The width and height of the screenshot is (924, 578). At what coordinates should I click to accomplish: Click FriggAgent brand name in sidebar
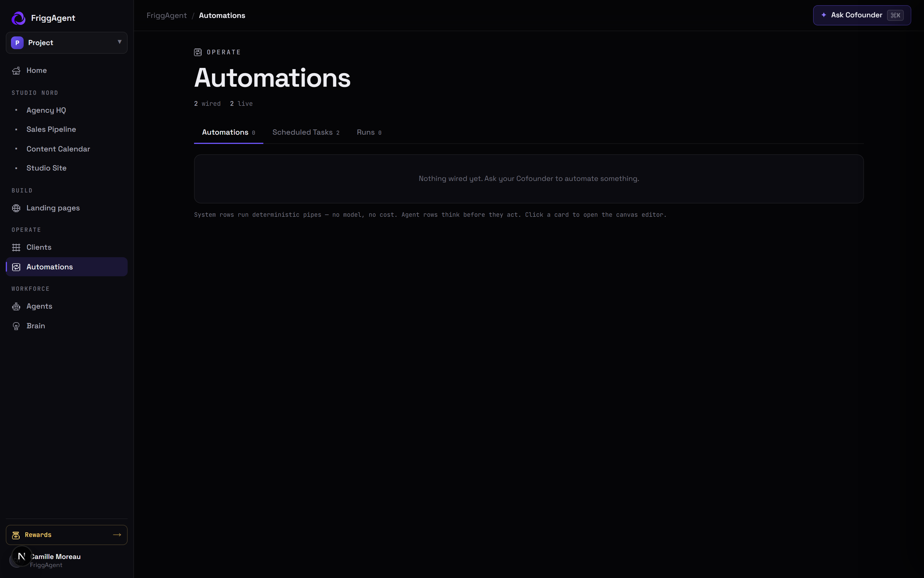click(x=53, y=18)
